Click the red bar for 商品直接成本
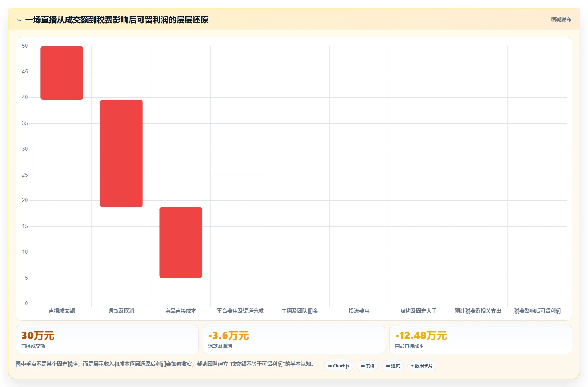 181,242
